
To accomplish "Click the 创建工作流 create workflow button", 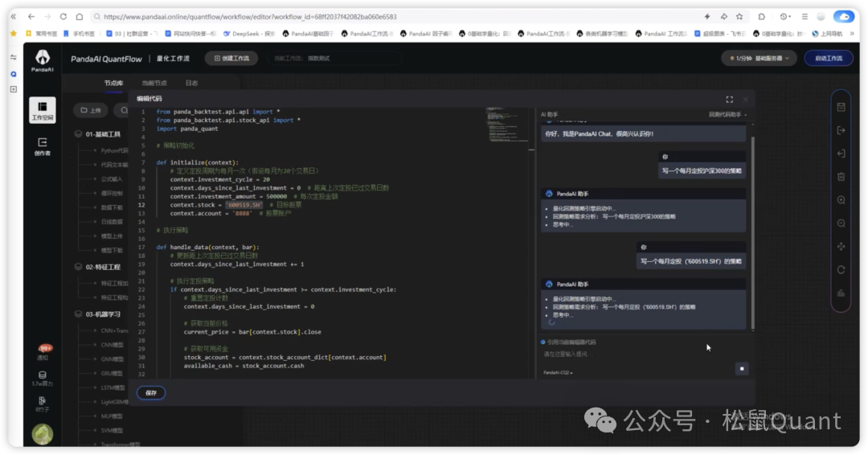I will pos(231,58).
